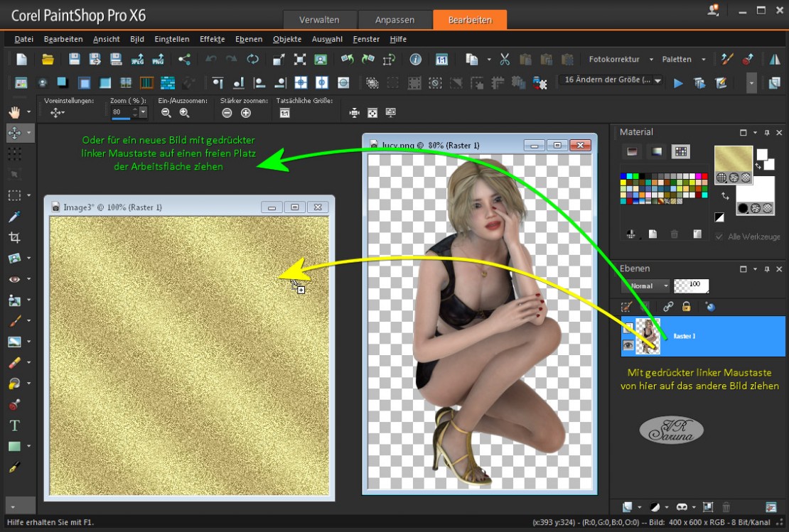Switch to the Anpassen tab

(395, 20)
